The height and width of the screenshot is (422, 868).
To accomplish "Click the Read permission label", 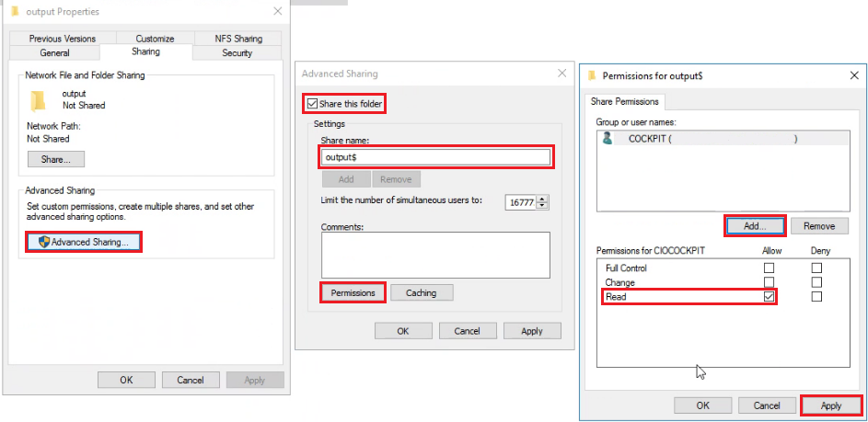I will coord(616,297).
